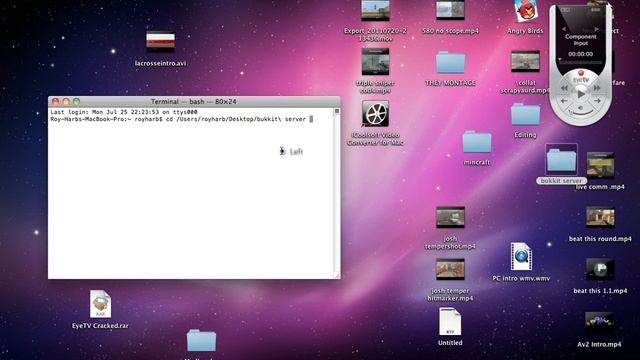
Task: Minimize the Terminal window with yellow button
Action: click(66, 101)
